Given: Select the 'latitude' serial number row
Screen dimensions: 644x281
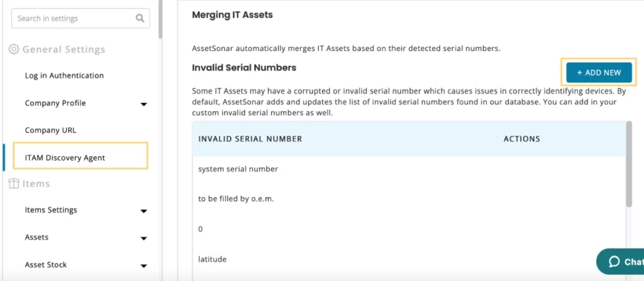Looking at the screenshot, I should [x=212, y=259].
